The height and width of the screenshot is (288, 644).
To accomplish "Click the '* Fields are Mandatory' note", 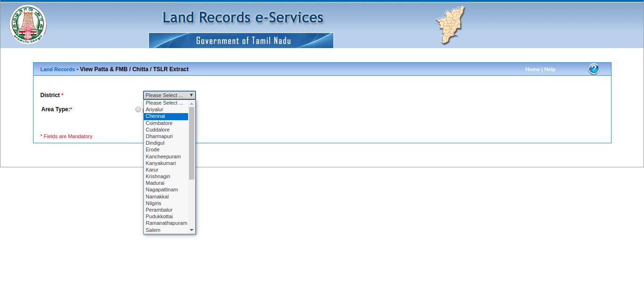I will (66, 136).
